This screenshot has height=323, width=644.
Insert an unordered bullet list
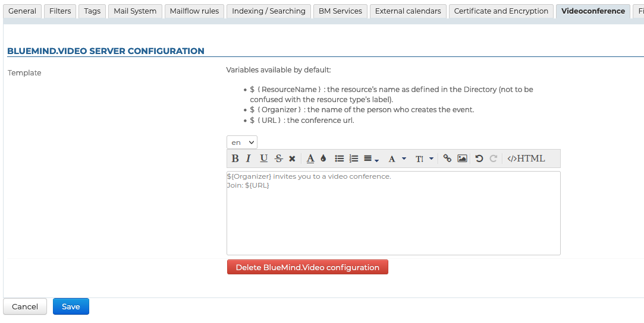(x=340, y=159)
